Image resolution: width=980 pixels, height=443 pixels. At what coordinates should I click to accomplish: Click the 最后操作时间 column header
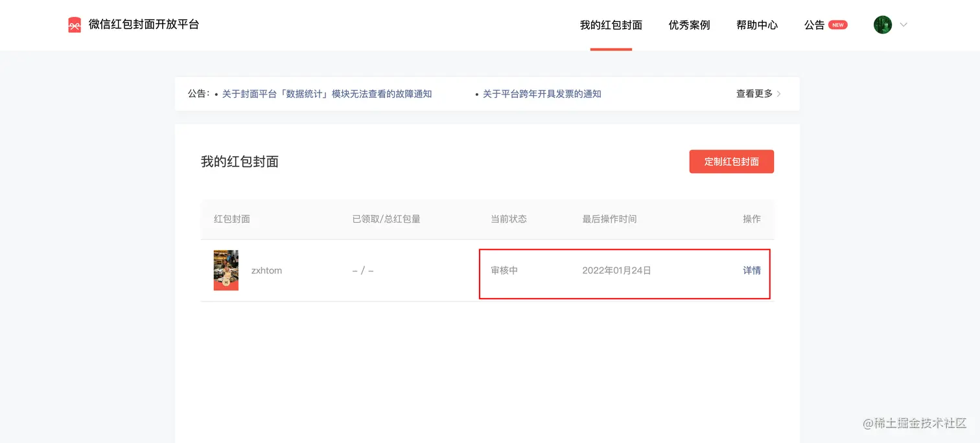pyautogui.click(x=609, y=219)
